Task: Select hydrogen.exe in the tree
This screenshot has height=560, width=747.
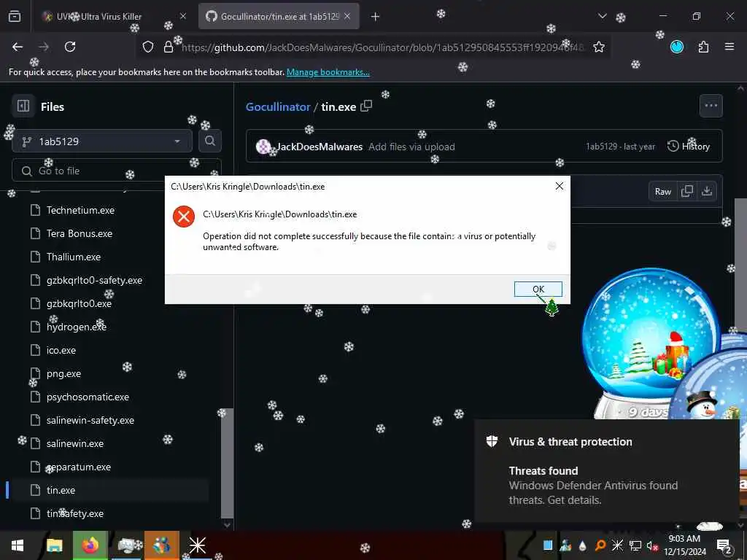Action: coord(76,327)
